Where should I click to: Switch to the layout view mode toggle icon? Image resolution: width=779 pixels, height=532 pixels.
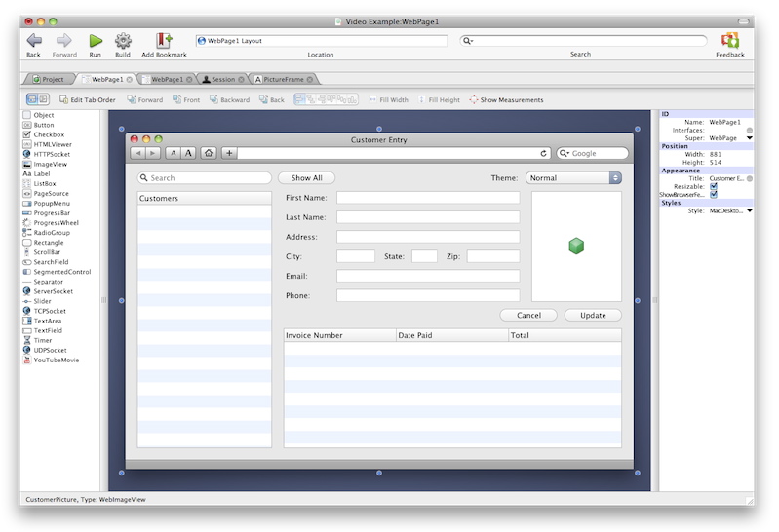click(32, 99)
